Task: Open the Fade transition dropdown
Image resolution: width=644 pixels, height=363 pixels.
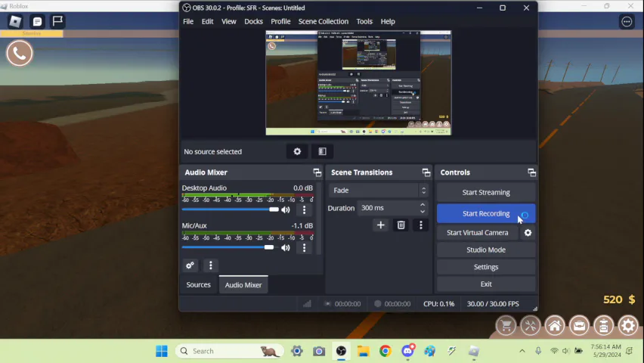Action: click(378, 191)
